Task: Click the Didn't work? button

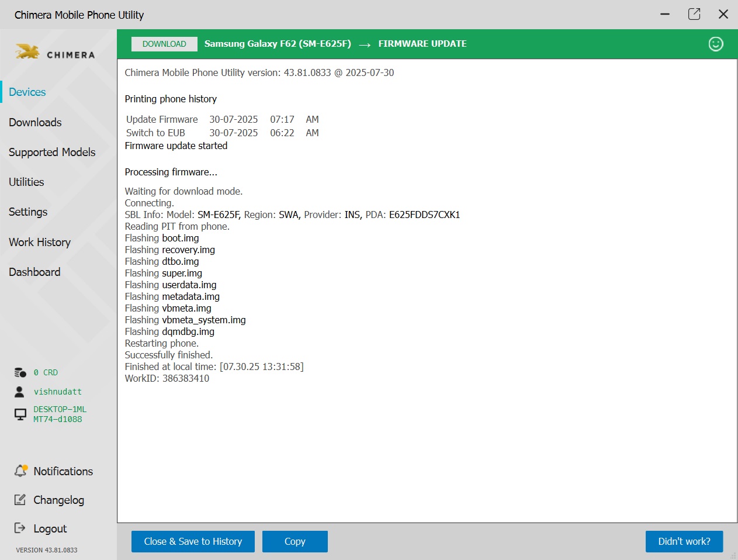Action: tap(684, 541)
